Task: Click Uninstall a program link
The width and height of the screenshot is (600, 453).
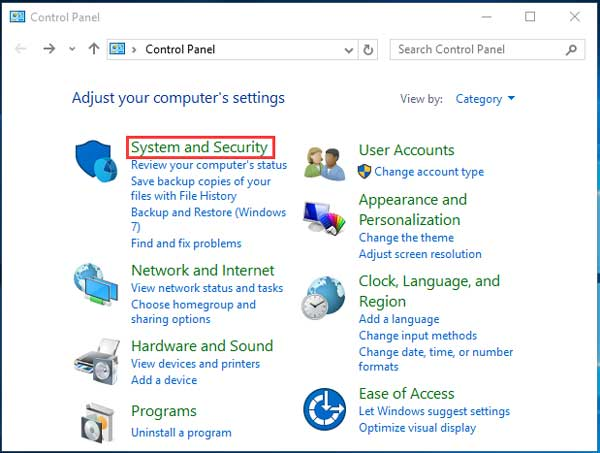Action: pyautogui.click(x=181, y=433)
